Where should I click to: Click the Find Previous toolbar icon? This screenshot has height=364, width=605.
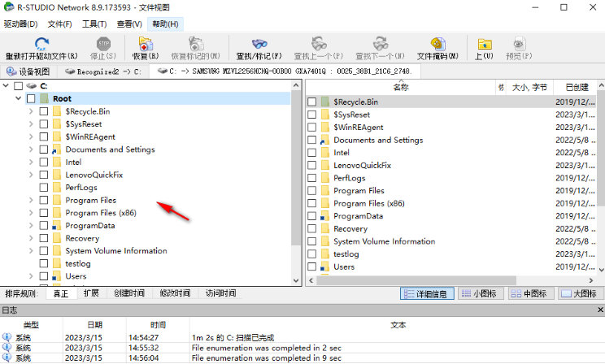click(x=319, y=44)
